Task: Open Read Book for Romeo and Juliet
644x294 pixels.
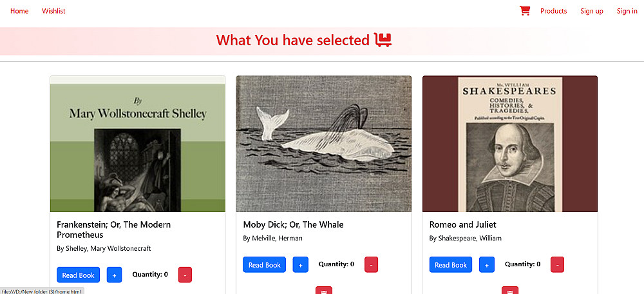Action: [451, 264]
